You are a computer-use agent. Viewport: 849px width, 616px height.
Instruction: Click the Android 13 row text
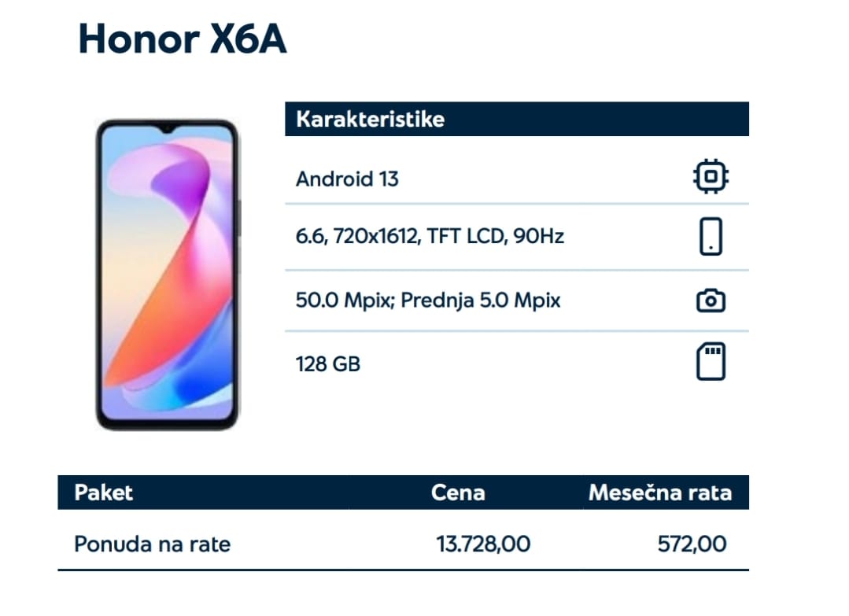[347, 179]
